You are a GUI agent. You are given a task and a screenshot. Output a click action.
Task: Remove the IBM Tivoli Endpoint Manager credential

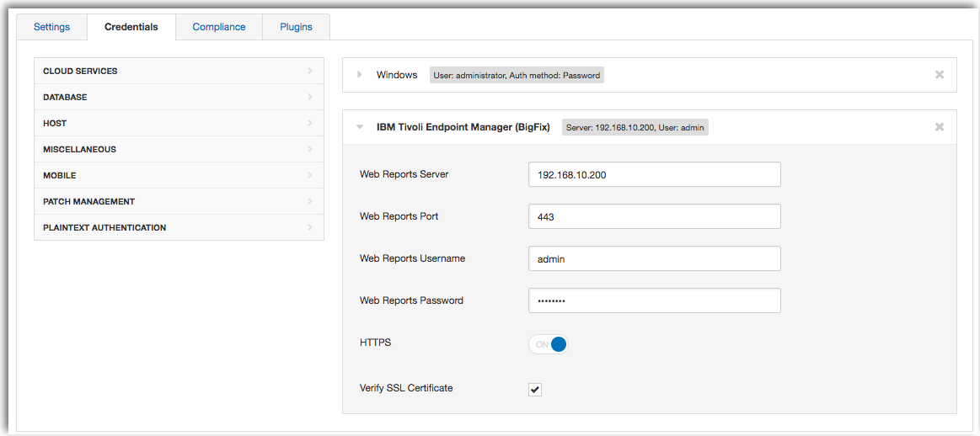pos(939,127)
